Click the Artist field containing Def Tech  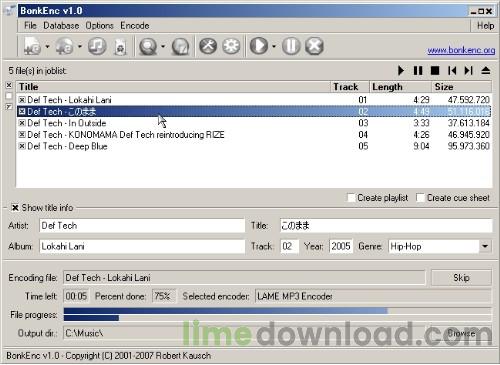[x=142, y=226]
